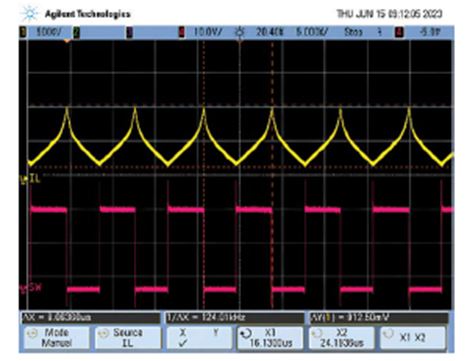Click the channel 1 indicator badge

(23, 32)
